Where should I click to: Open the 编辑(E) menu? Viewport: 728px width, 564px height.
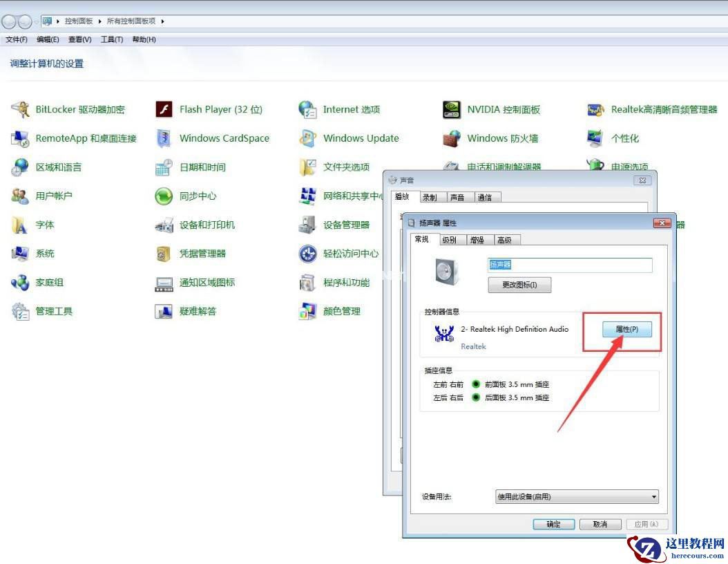(48, 39)
